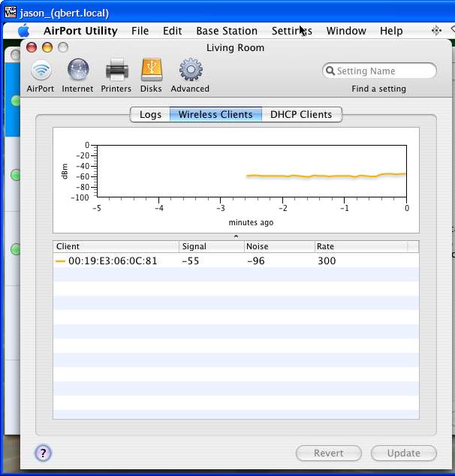Viewport: 455px width, 476px height.
Task: Open the Settings menu
Action: [292, 31]
